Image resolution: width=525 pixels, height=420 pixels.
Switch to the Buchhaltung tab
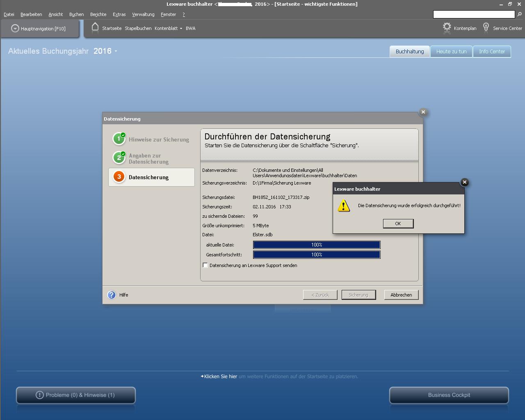(x=410, y=52)
